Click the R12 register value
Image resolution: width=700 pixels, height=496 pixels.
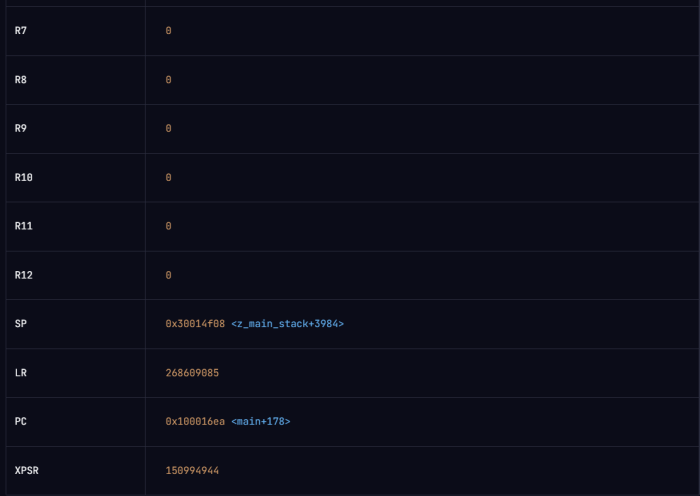coord(168,275)
